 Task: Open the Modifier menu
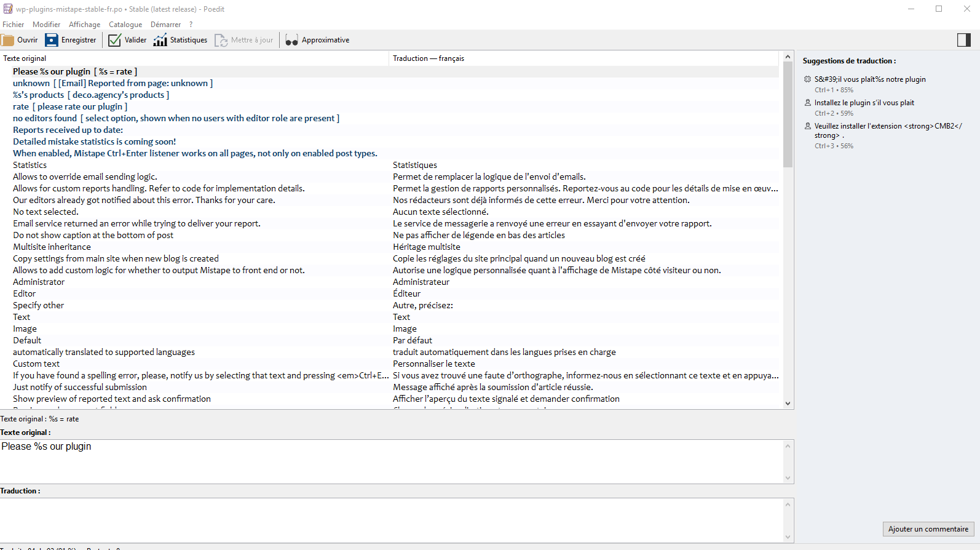point(47,25)
